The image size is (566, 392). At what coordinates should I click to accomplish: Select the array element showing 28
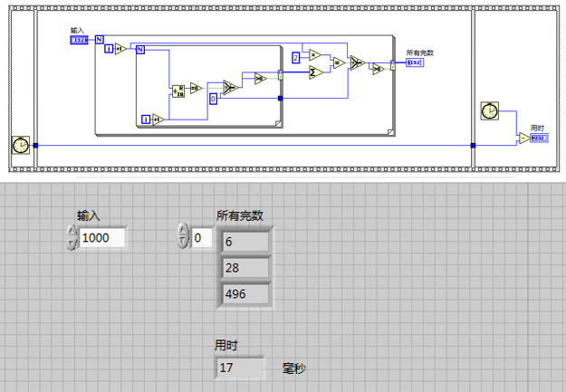pyautogui.click(x=245, y=268)
